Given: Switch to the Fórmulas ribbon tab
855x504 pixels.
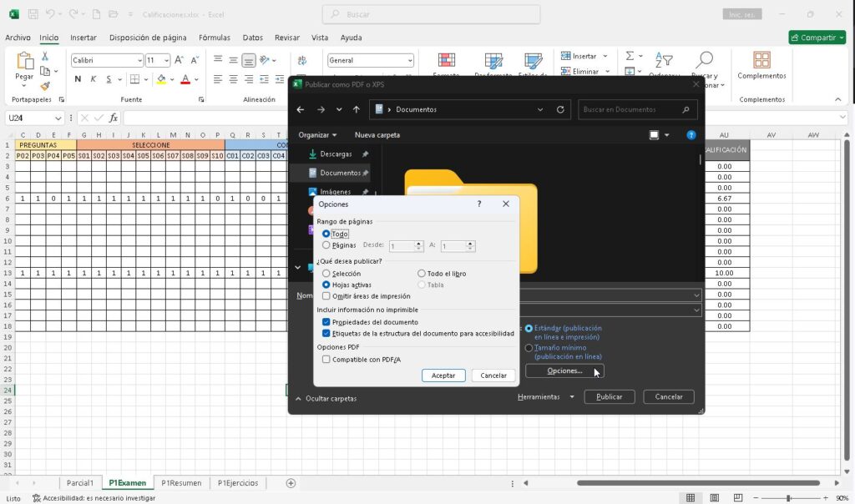Looking at the screenshot, I should [215, 38].
